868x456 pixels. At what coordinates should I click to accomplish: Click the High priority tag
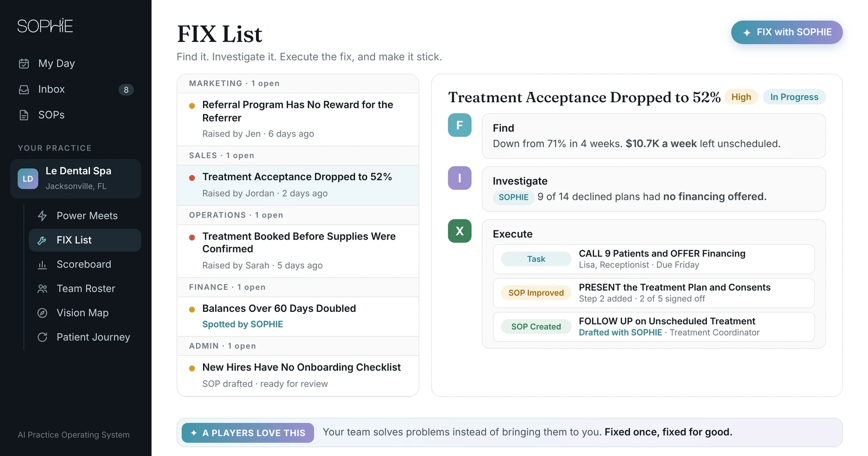[x=741, y=97]
